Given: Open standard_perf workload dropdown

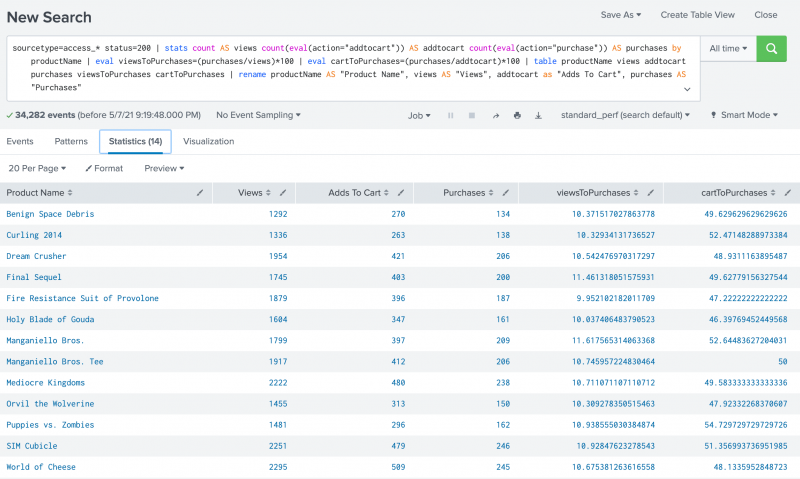Looking at the screenshot, I should coord(625,115).
